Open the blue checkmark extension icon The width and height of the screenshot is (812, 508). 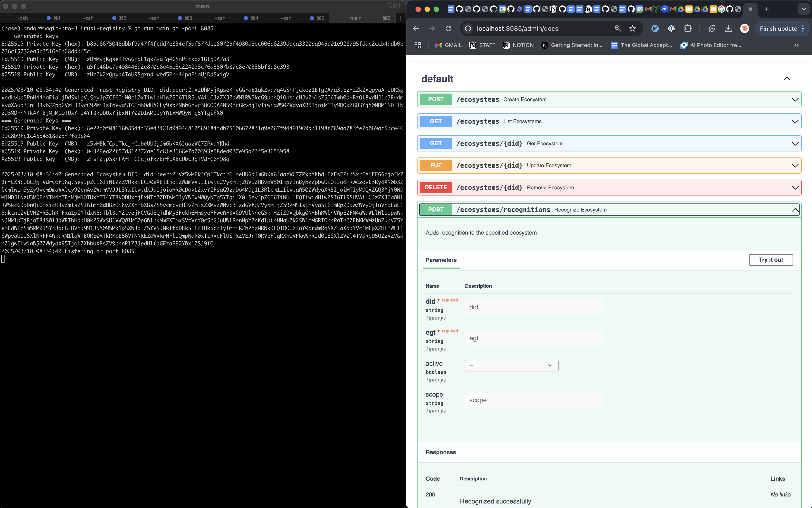[655, 28]
